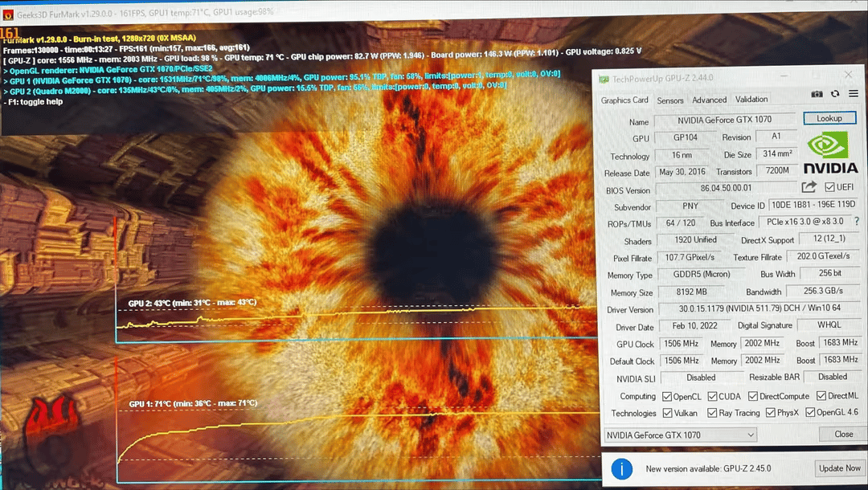Click the Lookup button
868x490 pixels.
pyautogui.click(x=829, y=118)
